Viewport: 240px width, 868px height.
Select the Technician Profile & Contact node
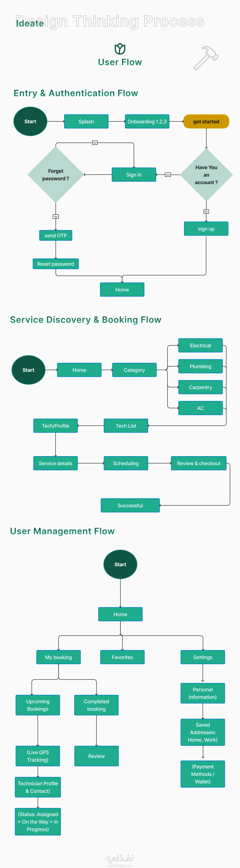[x=38, y=787]
